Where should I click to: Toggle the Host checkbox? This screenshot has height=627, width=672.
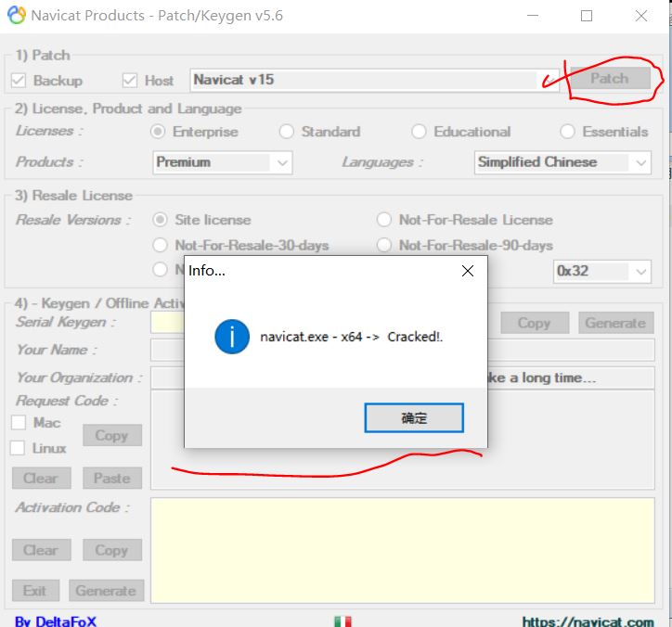coord(129,81)
